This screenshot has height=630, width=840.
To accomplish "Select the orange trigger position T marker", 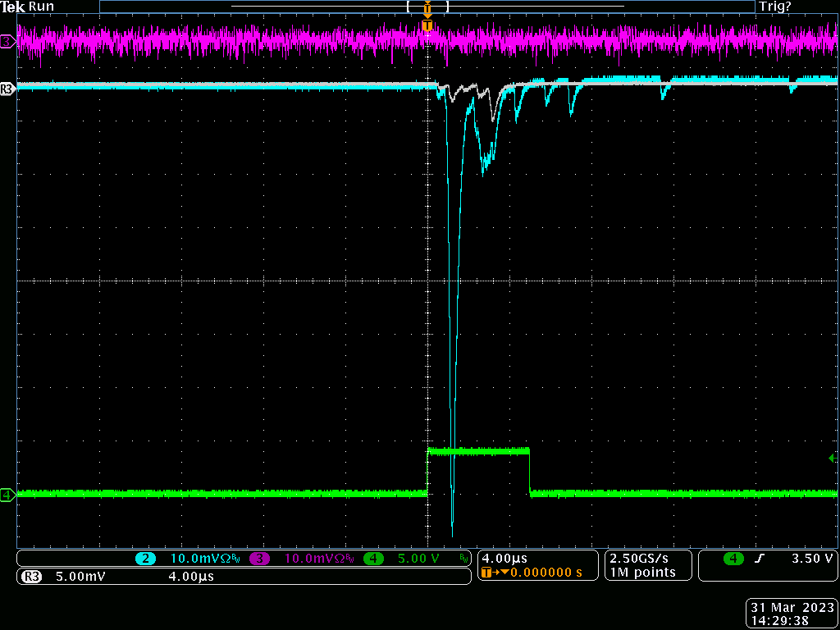I will [427, 26].
